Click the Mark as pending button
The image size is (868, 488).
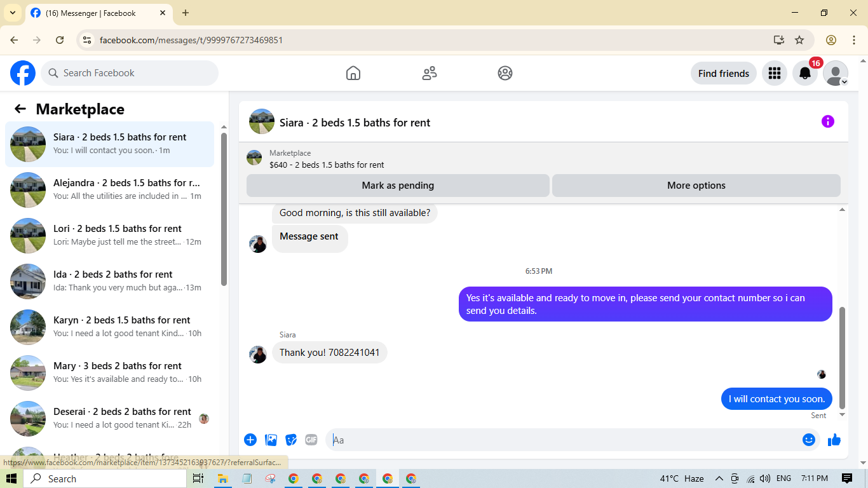[398, 186]
